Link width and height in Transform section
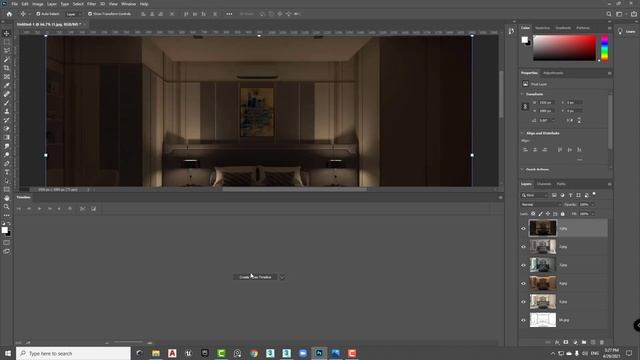 click(x=525, y=107)
